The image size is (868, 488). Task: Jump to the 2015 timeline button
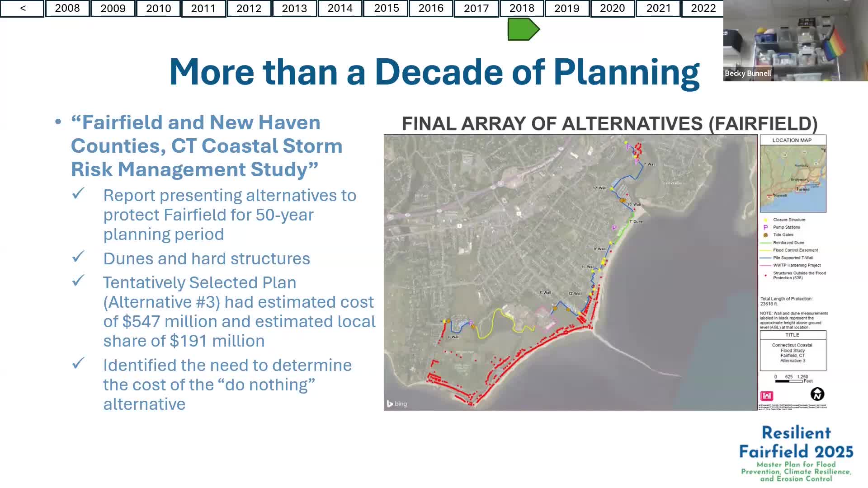click(386, 8)
